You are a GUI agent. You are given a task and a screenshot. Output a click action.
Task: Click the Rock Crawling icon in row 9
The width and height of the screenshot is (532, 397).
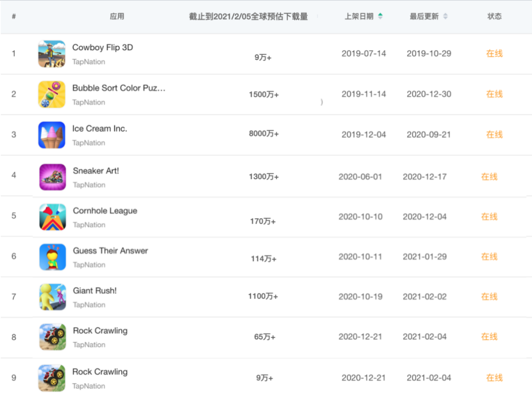coord(51,377)
